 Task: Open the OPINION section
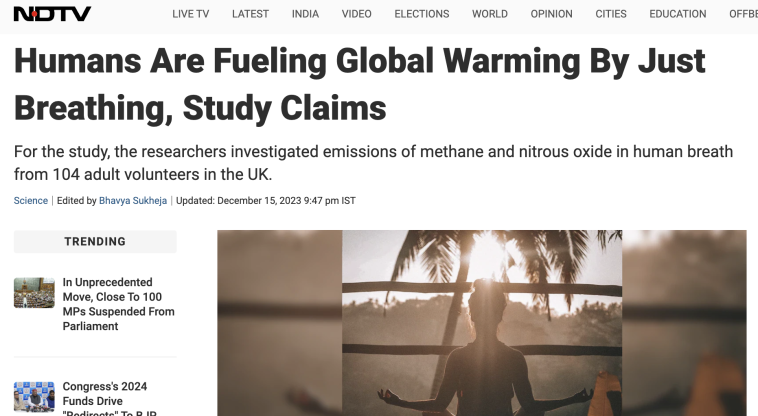tap(551, 14)
